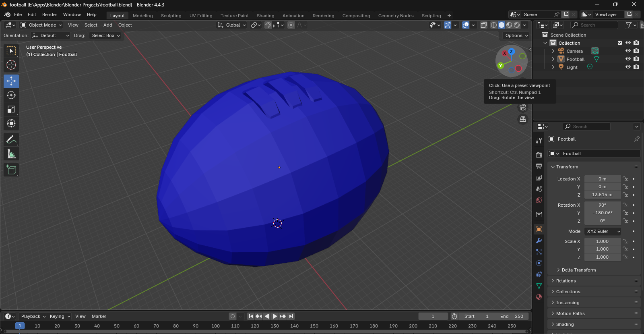Uncheck Collection exclude from view layer checkbox
This screenshot has height=334, width=644.
pos(620,43)
